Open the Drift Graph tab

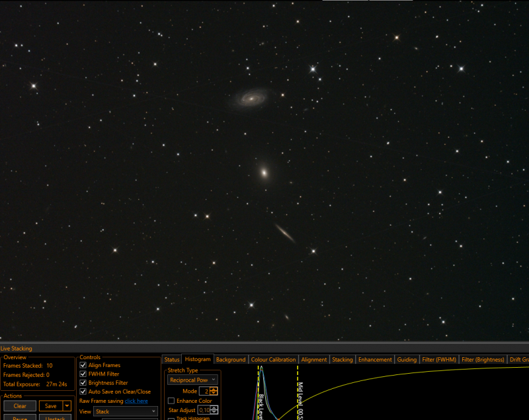pos(518,360)
